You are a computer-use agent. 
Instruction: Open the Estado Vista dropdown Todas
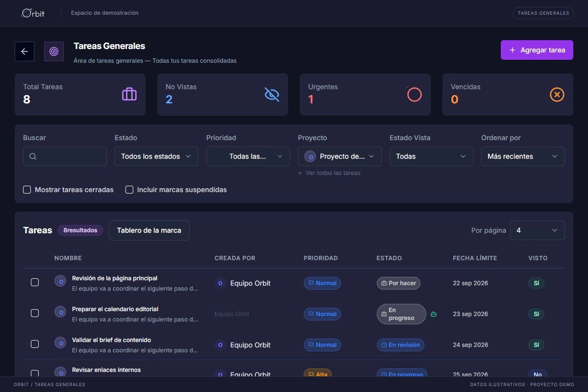coord(431,156)
